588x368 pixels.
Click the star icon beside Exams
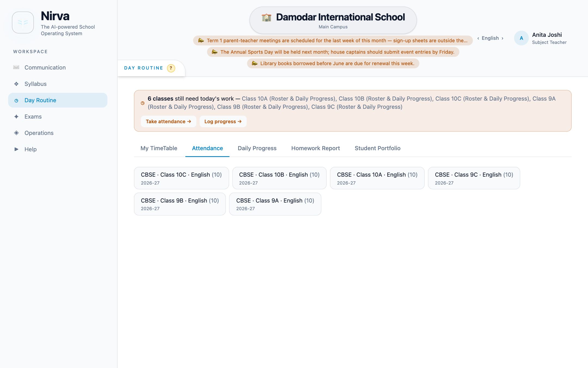pos(16,116)
